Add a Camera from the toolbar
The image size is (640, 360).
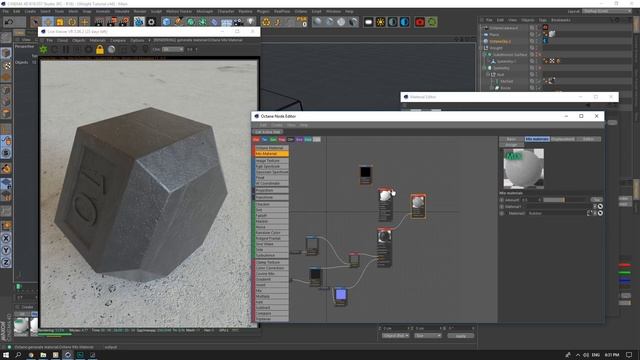click(239, 22)
